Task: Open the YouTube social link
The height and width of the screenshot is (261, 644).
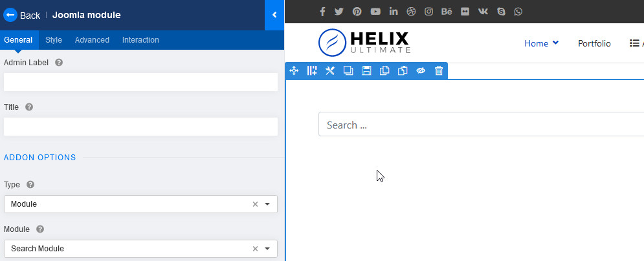Action: [x=375, y=12]
